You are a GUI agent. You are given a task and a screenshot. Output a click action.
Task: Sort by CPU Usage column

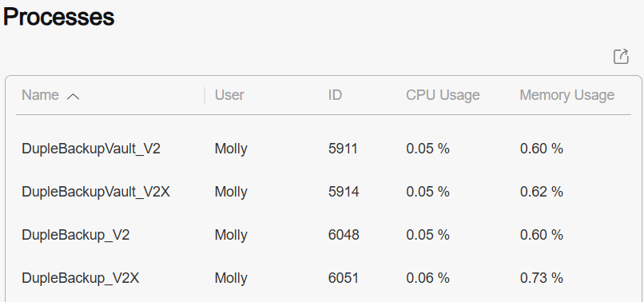443,95
